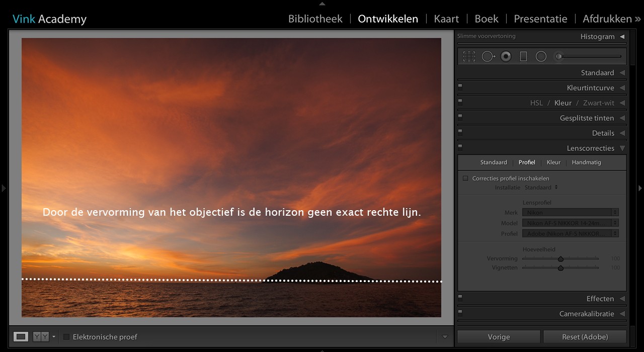644x352 pixels.
Task: Switch to the Ontwikkelen module
Action: click(x=388, y=19)
